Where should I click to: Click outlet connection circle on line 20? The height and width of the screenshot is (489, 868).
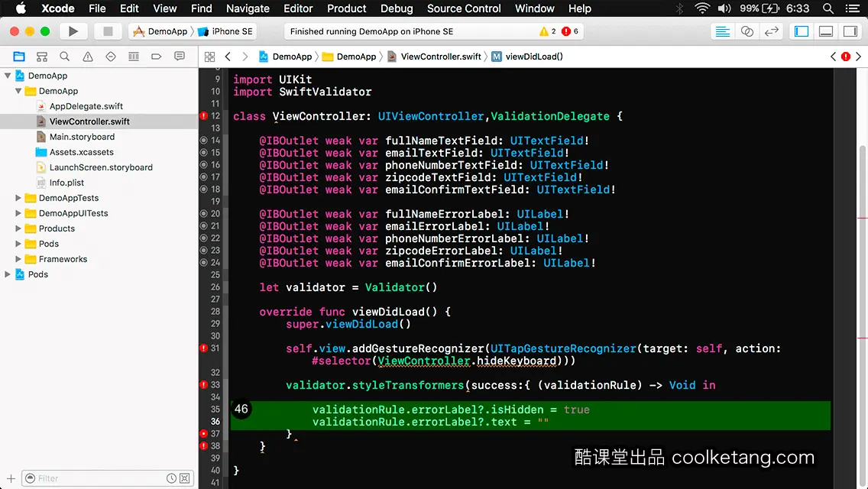tap(203, 214)
